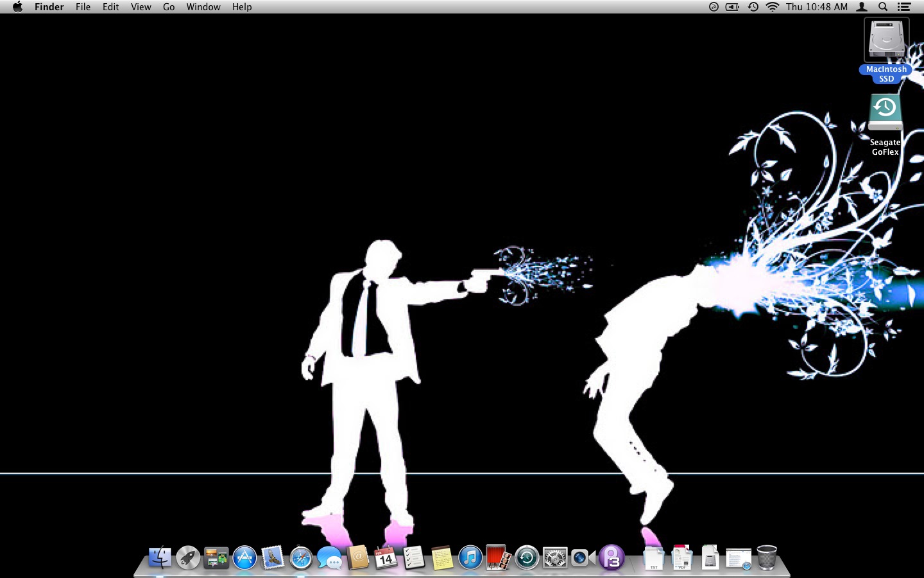Open Reminders from the Dock

pos(414,557)
